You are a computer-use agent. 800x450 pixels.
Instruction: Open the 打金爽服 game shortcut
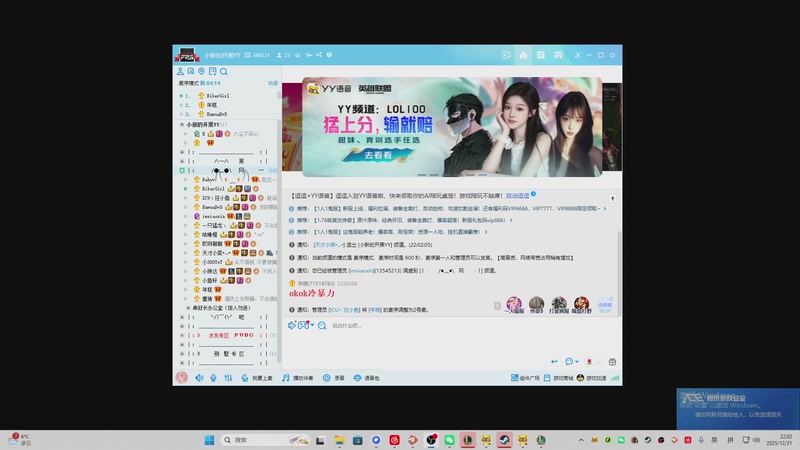coord(559,305)
